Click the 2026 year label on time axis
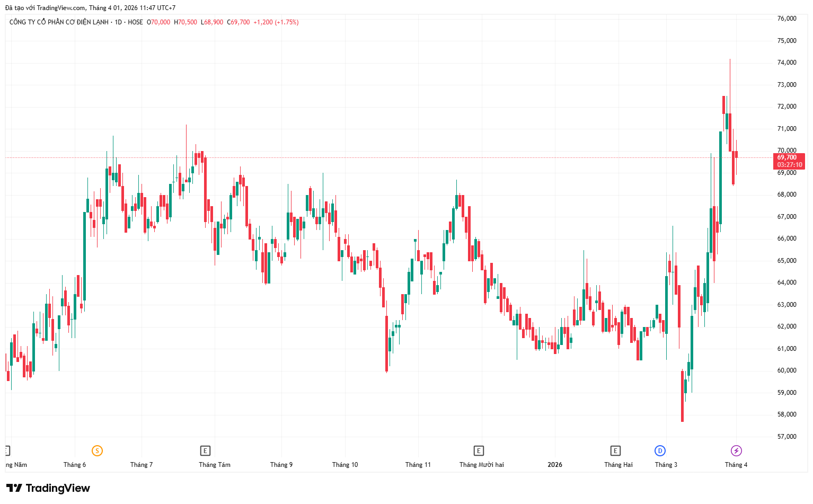This screenshot has width=813, height=504. pyautogui.click(x=555, y=465)
